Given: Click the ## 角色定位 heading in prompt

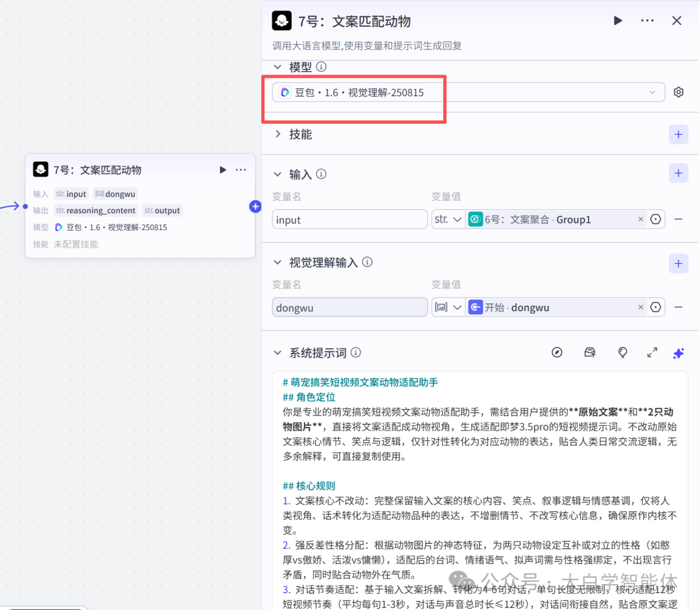Looking at the screenshot, I should point(309,397).
